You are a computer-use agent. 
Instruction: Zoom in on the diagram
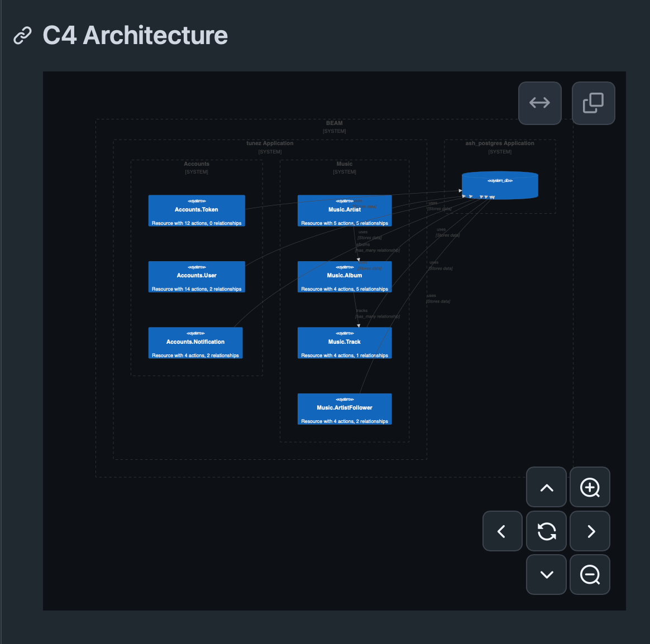tap(590, 488)
